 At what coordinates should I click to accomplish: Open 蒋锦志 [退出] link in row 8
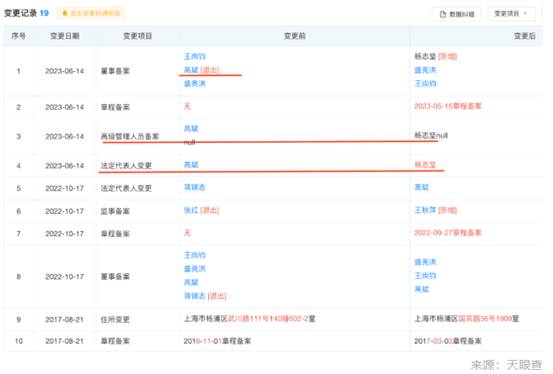tap(205, 296)
